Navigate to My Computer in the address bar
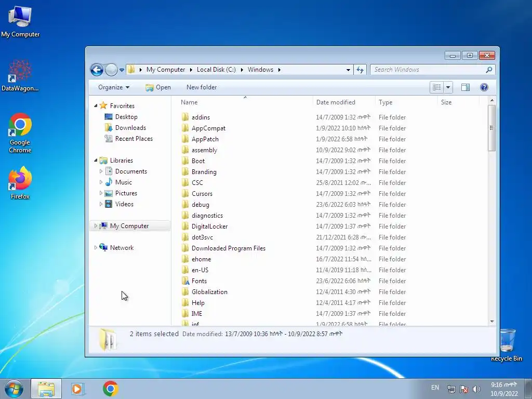Image resolution: width=532 pixels, height=399 pixels. coord(166,70)
